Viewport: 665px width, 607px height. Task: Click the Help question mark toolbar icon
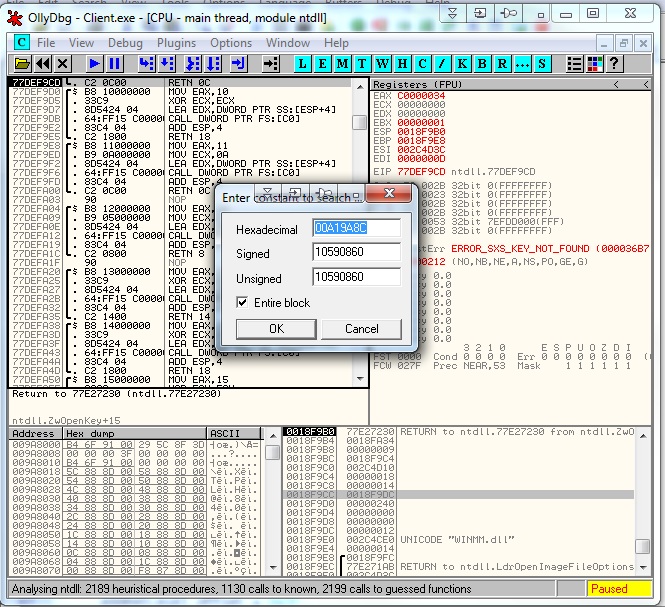tap(613, 64)
